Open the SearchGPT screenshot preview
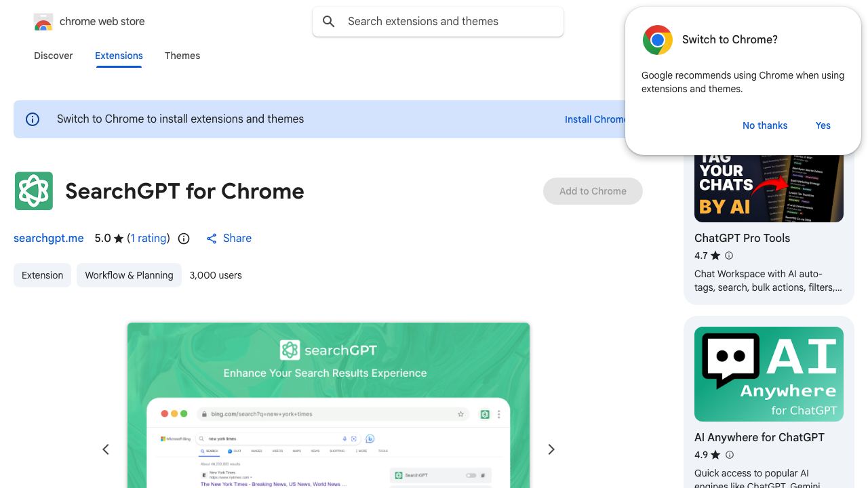The width and height of the screenshot is (868, 488). [328, 405]
